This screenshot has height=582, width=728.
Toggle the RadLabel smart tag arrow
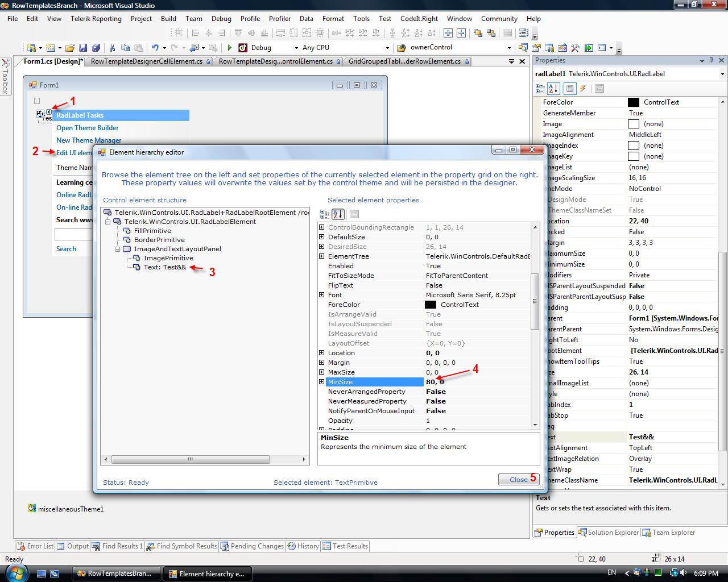click(x=49, y=112)
